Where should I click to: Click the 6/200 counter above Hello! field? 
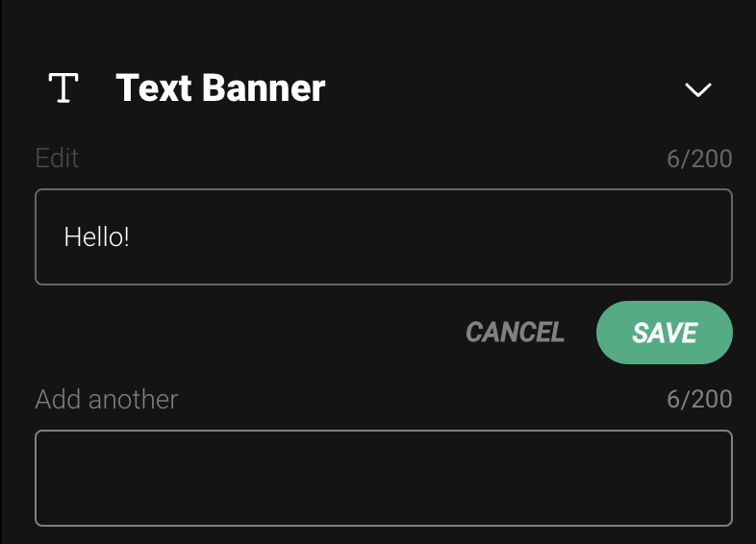click(x=699, y=159)
